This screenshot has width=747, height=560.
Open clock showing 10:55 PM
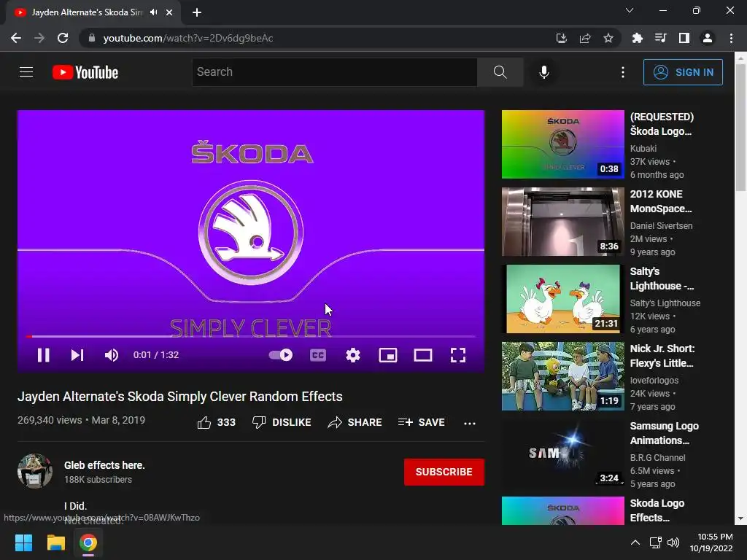711,542
